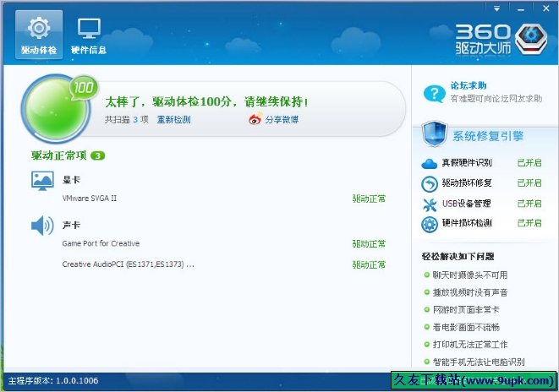Click the 系统修复引擎 shield icon
Screen dimensions: 559x392
434,133
